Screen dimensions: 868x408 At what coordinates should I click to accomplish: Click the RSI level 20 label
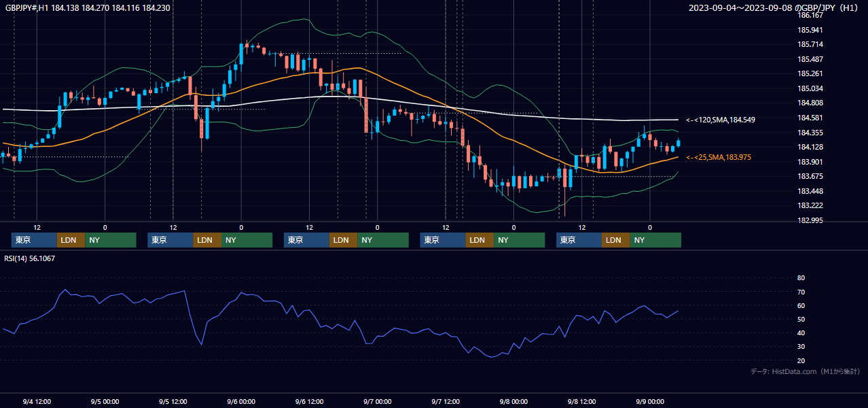pos(801,360)
